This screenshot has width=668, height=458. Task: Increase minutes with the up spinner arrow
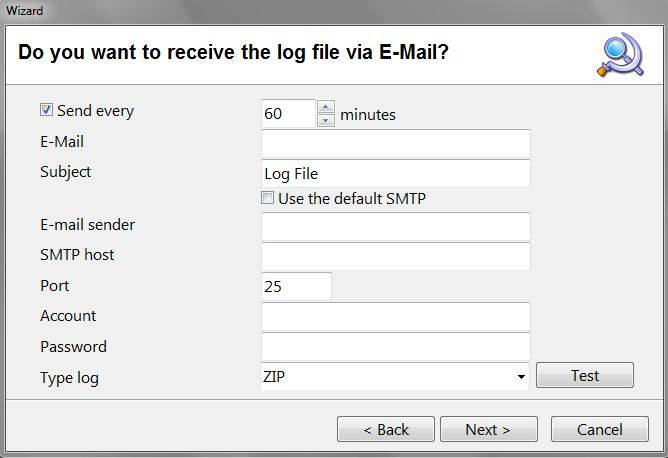tap(325, 107)
